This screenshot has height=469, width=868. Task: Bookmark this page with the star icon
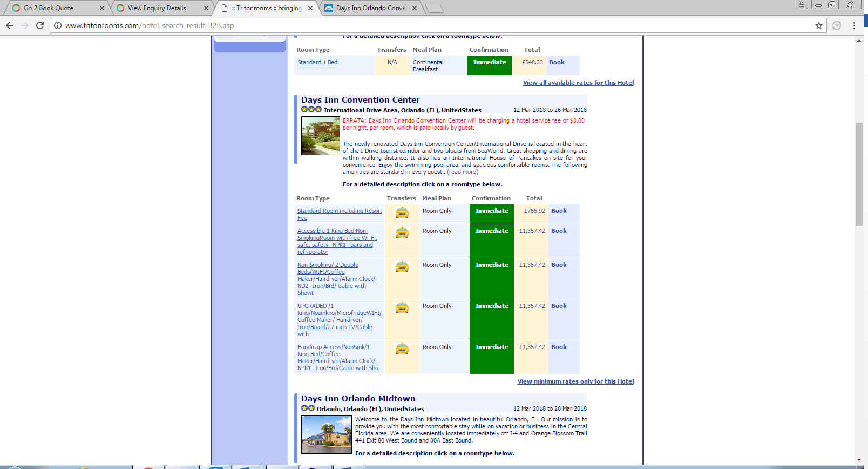(x=819, y=25)
